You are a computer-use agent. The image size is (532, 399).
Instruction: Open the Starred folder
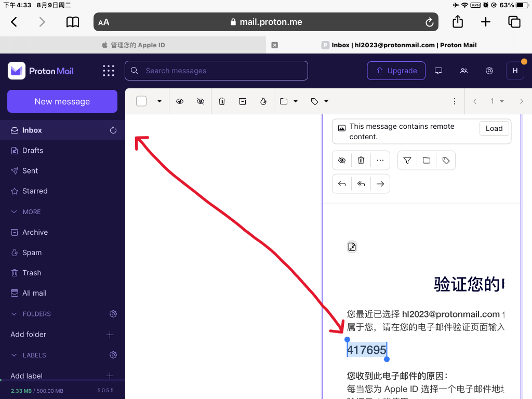pyautogui.click(x=62, y=191)
